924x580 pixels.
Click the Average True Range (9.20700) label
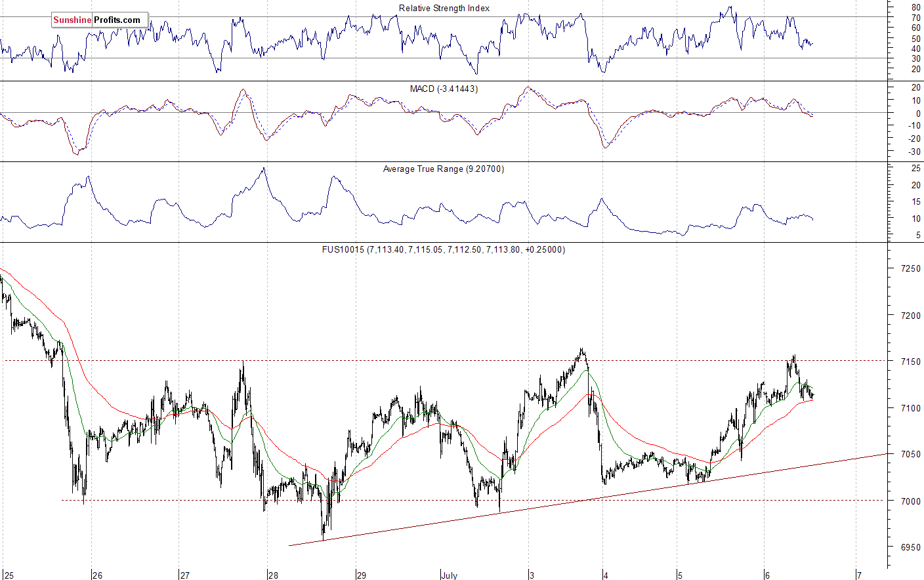coord(444,169)
